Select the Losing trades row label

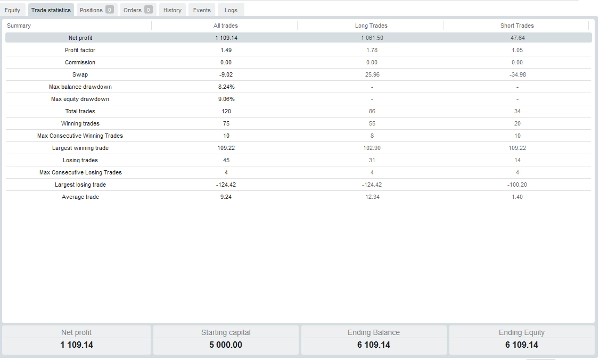[80, 160]
